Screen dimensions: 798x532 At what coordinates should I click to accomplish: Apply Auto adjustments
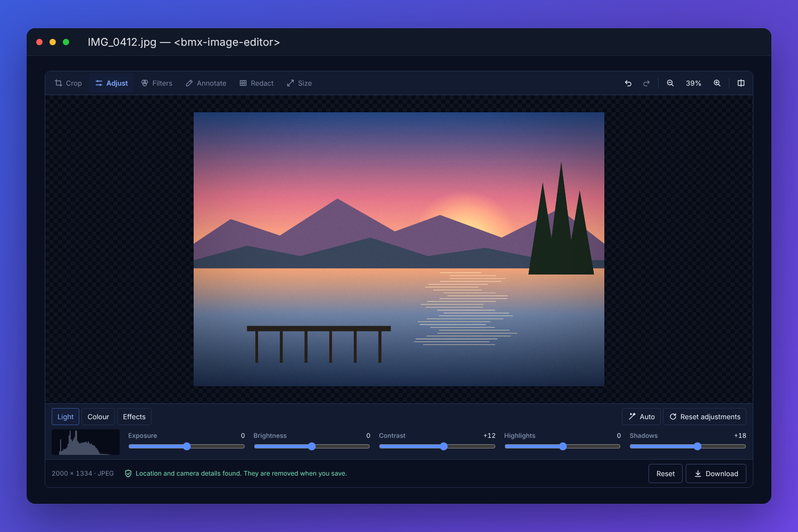click(x=642, y=417)
